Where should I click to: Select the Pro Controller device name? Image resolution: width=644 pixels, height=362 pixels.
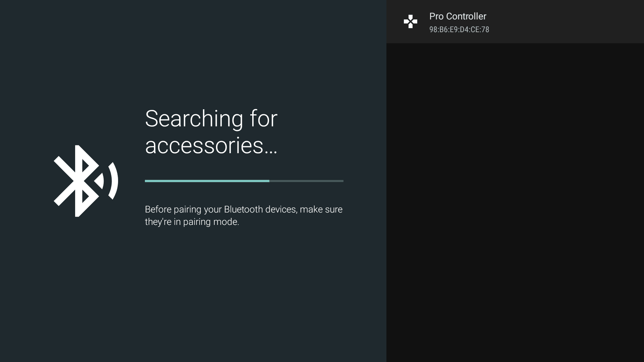click(x=458, y=16)
